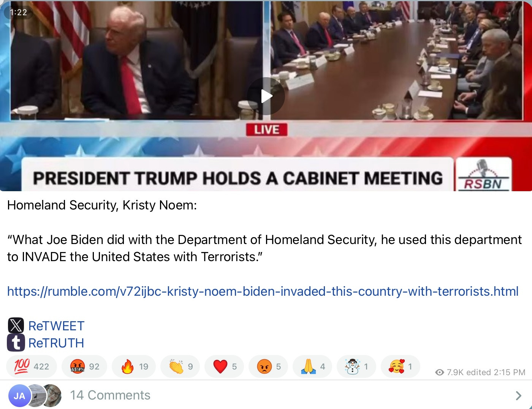Click the X logo icon
Viewport: 532px width, 409px height.
point(16,326)
